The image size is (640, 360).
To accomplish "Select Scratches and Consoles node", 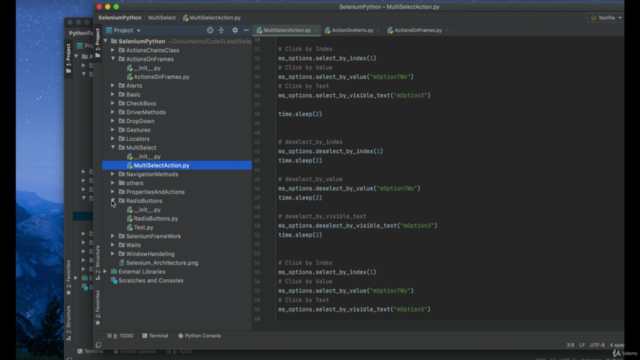I will click(x=151, y=280).
